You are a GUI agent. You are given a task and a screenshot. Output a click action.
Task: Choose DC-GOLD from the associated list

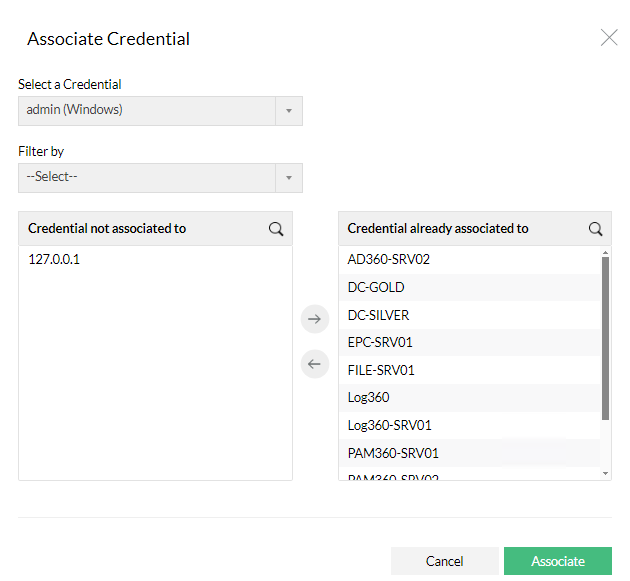(x=376, y=287)
